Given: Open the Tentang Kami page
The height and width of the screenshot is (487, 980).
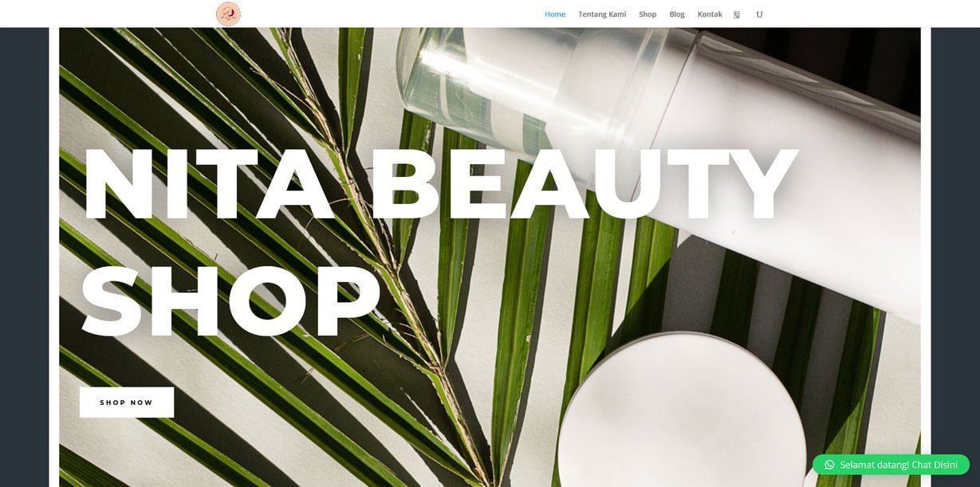Looking at the screenshot, I should coord(602,14).
